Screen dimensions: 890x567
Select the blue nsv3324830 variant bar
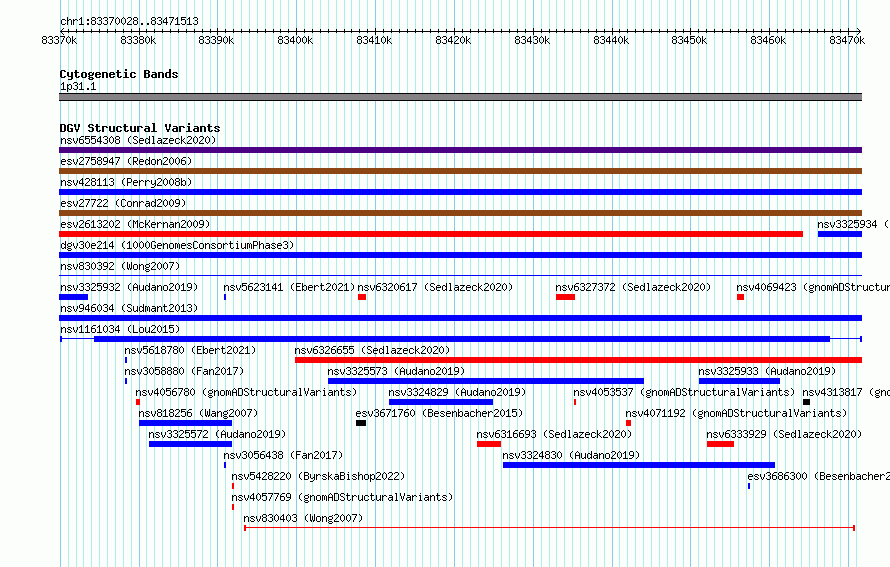pos(639,465)
